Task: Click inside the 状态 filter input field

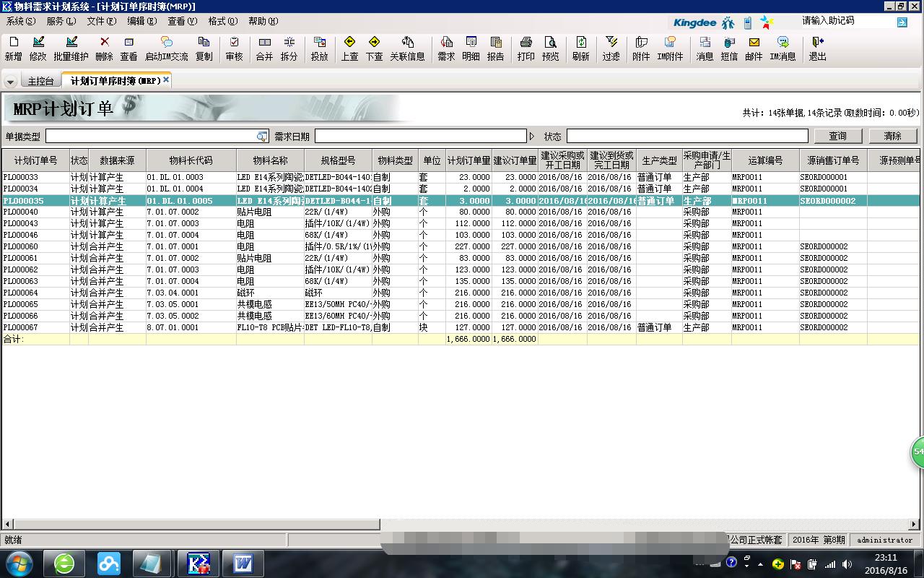Action: coord(687,136)
